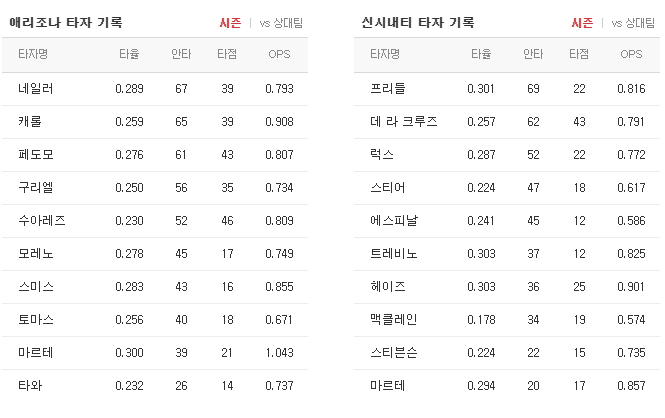Choose the 헤이즈 batter row
The width and height of the screenshot is (665, 418).
507,287
